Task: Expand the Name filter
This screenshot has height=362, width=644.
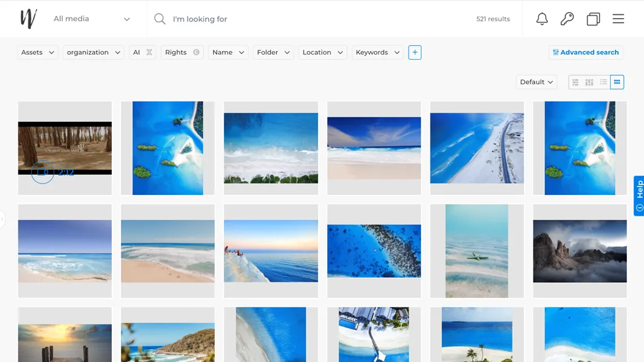Action: (228, 53)
